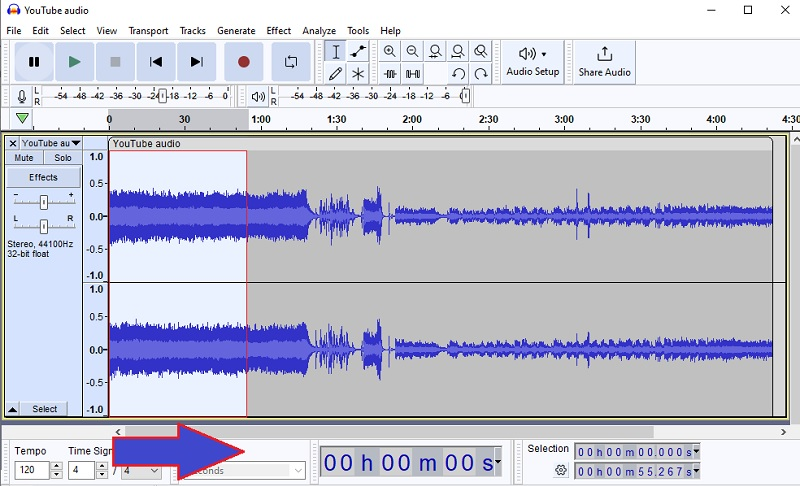This screenshot has height=486, width=800.
Task: Fit project to width zoom icon
Action: pos(458,51)
